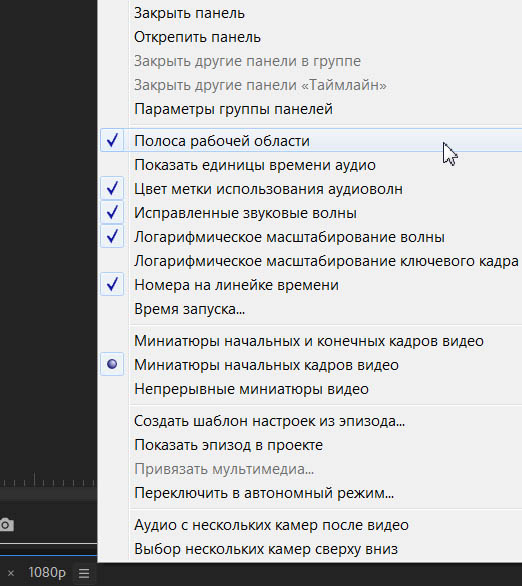Toggle «Аудио с нескольких камер после видео»
This screenshot has width=522, height=586.
[x=311, y=525]
